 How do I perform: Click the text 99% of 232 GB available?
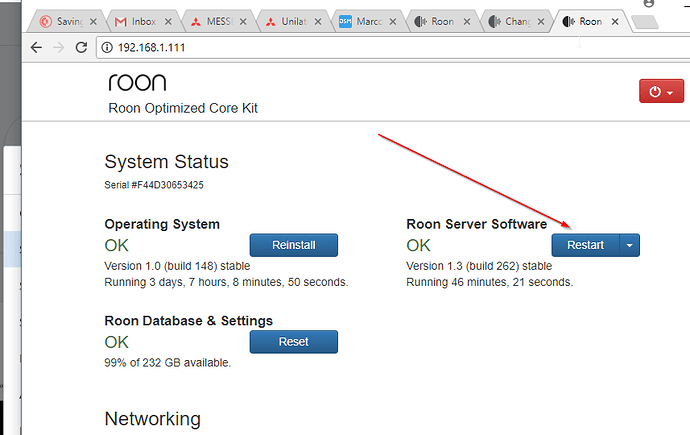click(x=167, y=363)
